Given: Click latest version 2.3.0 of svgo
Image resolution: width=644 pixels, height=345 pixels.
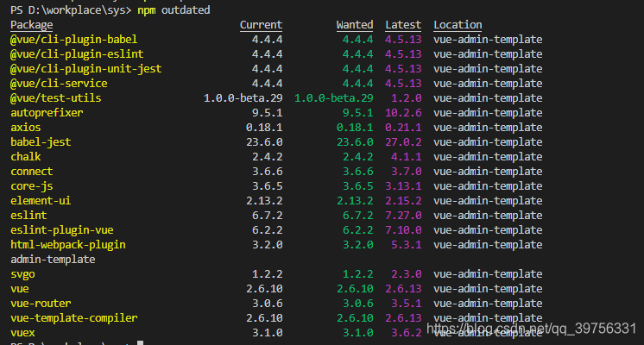Looking at the screenshot, I should [x=407, y=274].
